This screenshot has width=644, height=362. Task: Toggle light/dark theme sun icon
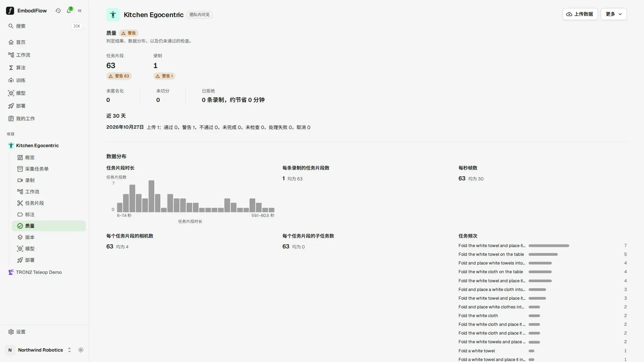[81, 350]
